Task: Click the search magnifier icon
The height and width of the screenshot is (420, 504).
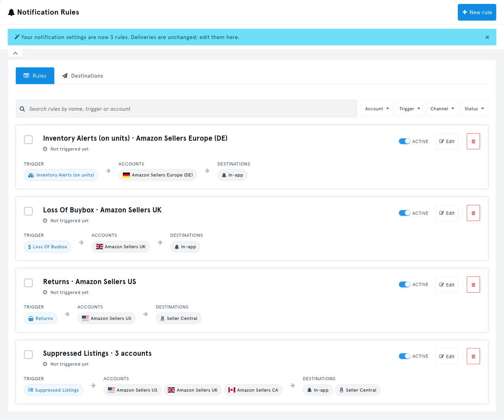Action: tap(22, 109)
